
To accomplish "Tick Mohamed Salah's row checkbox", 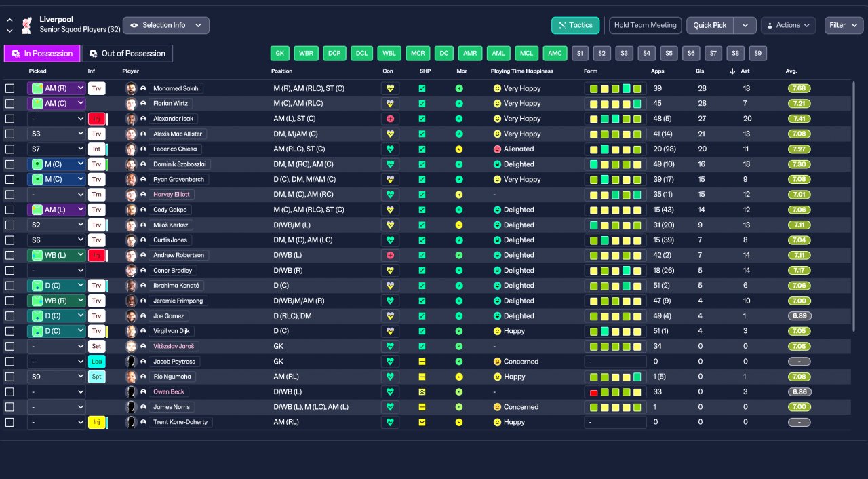I will tap(9, 88).
